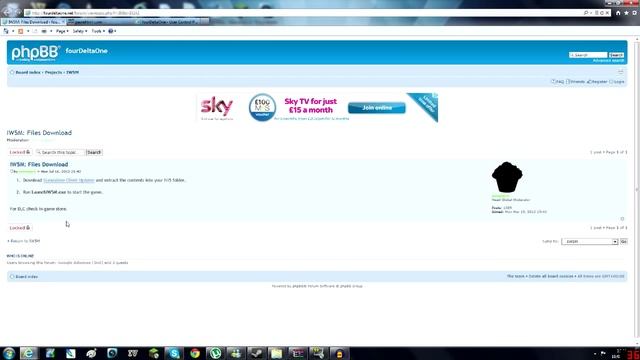Image resolution: width=640 pixels, height=360 pixels.
Task: Open Steam from the taskbar
Action: (256, 353)
